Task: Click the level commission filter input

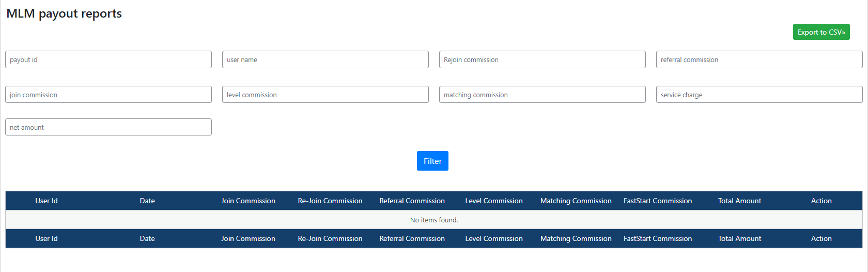Action: click(x=326, y=95)
